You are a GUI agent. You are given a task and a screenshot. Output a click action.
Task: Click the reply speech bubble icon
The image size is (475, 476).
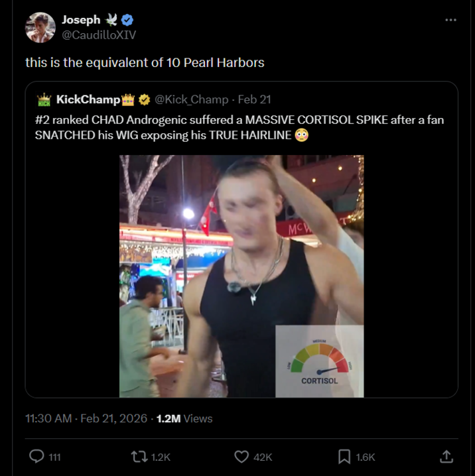pyautogui.click(x=37, y=456)
